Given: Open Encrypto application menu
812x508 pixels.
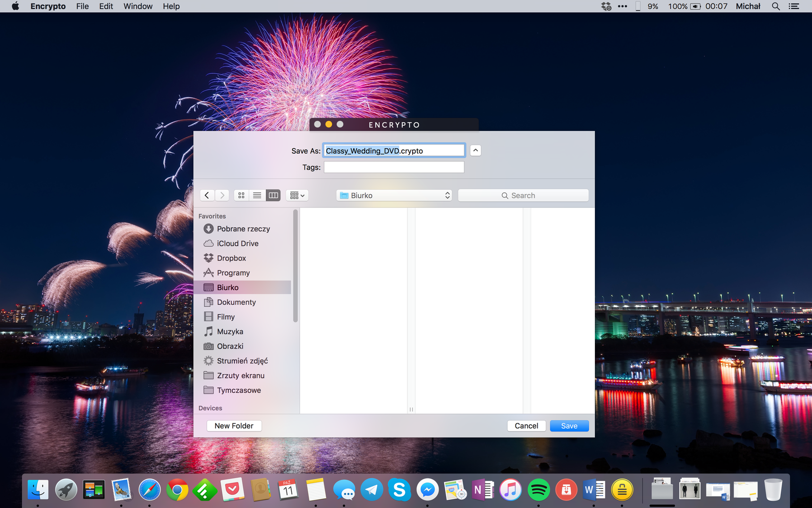Looking at the screenshot, I should (x=48, y=6).
